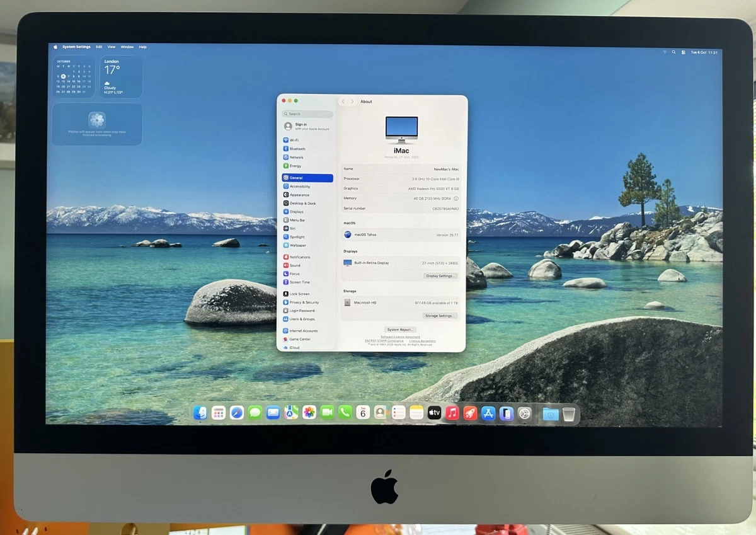
Task: Click the Built-in Retina Display row
Action: coord(401,263)
